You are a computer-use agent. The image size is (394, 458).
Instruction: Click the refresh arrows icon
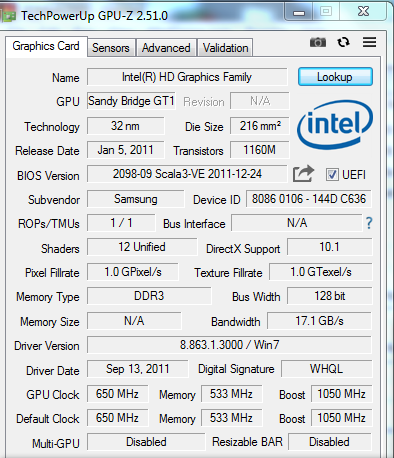[x=343, y=42]
